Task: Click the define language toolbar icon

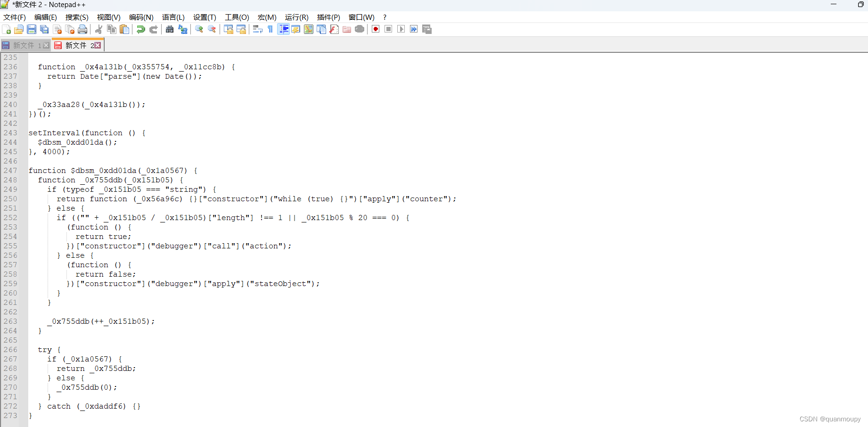Action: (296, 29)
